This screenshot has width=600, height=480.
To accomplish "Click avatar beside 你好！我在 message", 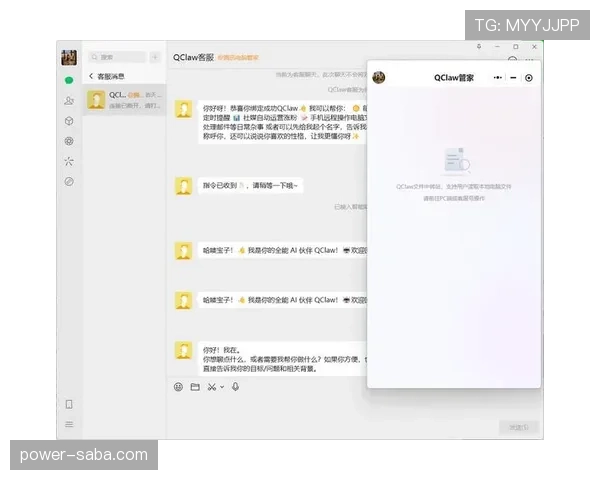I will [183, 350].
